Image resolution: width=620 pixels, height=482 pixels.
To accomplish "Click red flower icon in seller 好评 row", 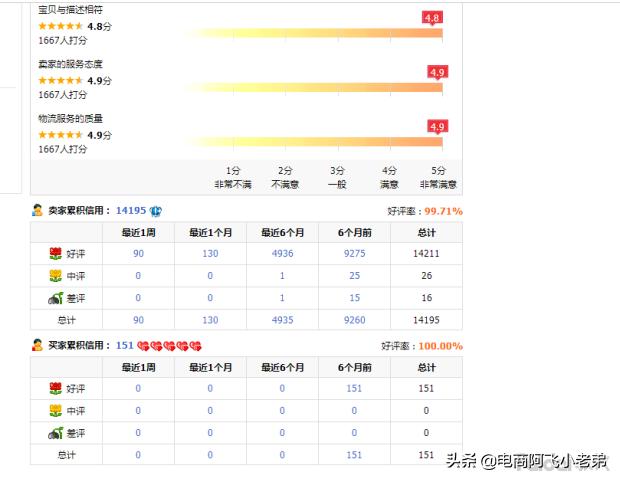I will (55, 253).
